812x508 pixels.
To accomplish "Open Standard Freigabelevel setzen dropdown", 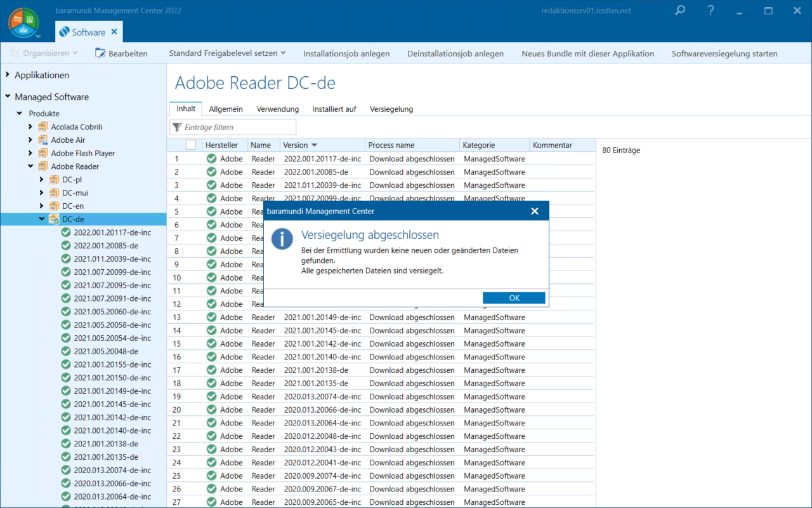I will click(x=227, y=53).
